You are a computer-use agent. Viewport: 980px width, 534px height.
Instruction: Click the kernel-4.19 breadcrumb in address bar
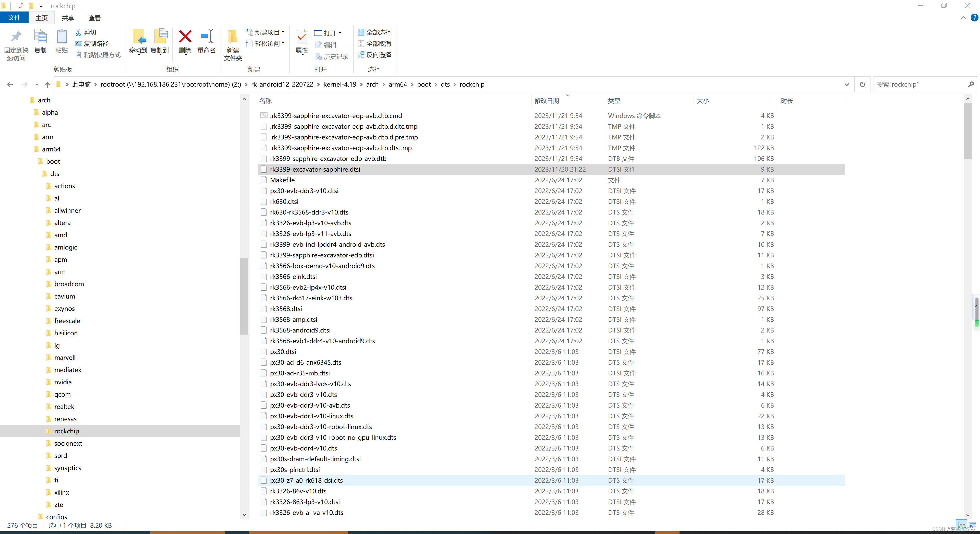click(x=339, y=85)
